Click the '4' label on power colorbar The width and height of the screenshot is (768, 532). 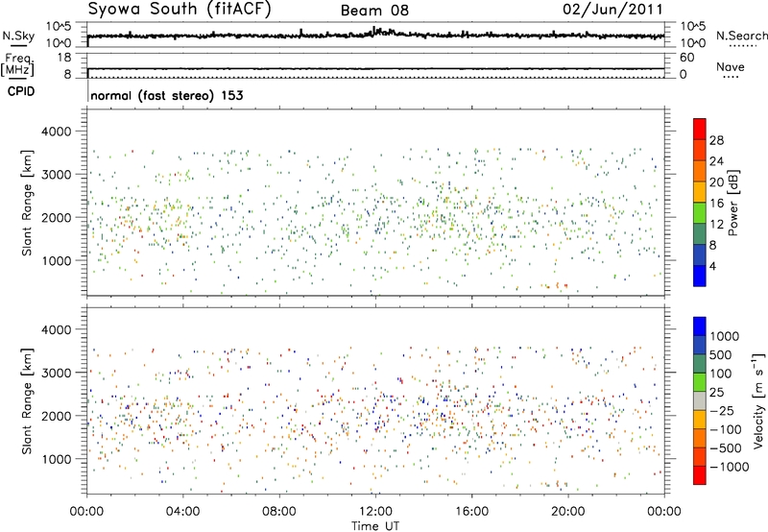click(x=713, y=266)
